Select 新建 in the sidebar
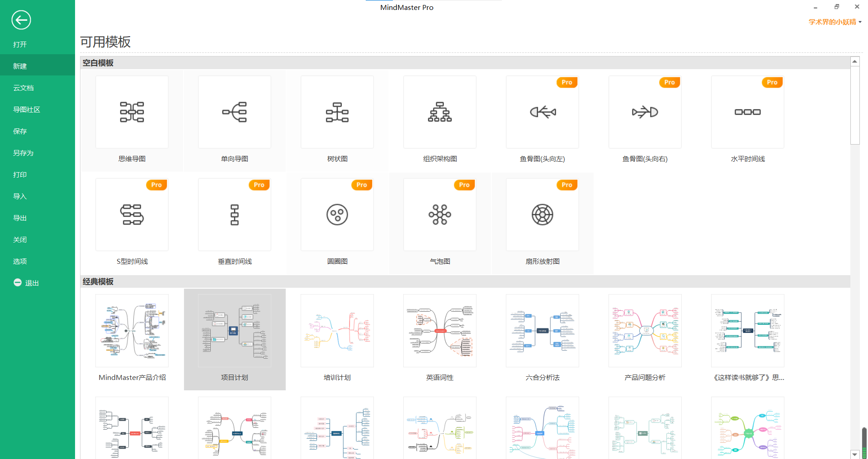 click(x=38, y=66)
